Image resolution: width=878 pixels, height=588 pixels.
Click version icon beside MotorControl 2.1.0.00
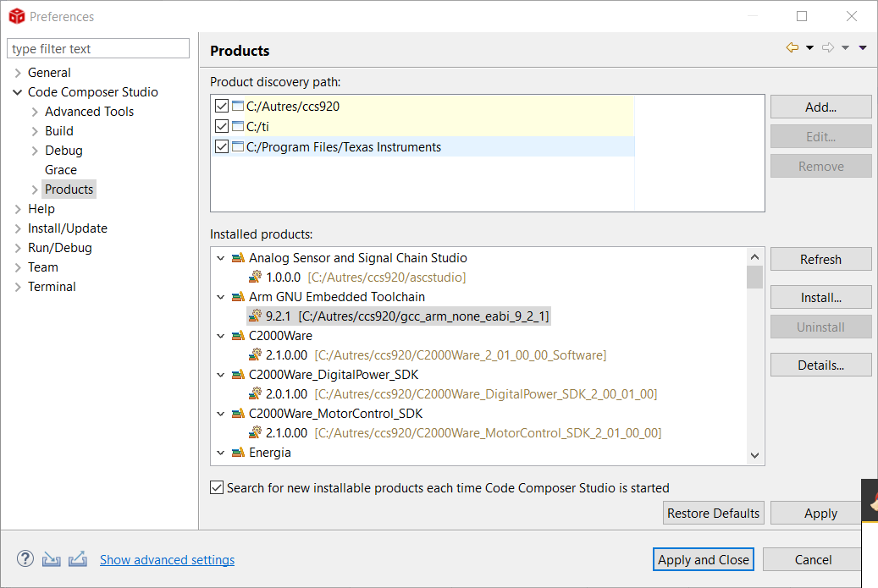[256, 432]
